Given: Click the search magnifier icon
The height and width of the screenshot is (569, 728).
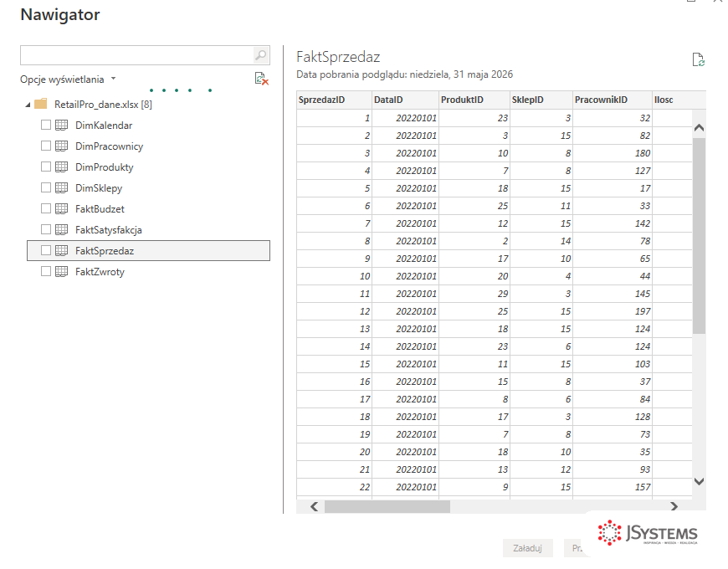Looking at the screenshot, I should click(261, 55).
